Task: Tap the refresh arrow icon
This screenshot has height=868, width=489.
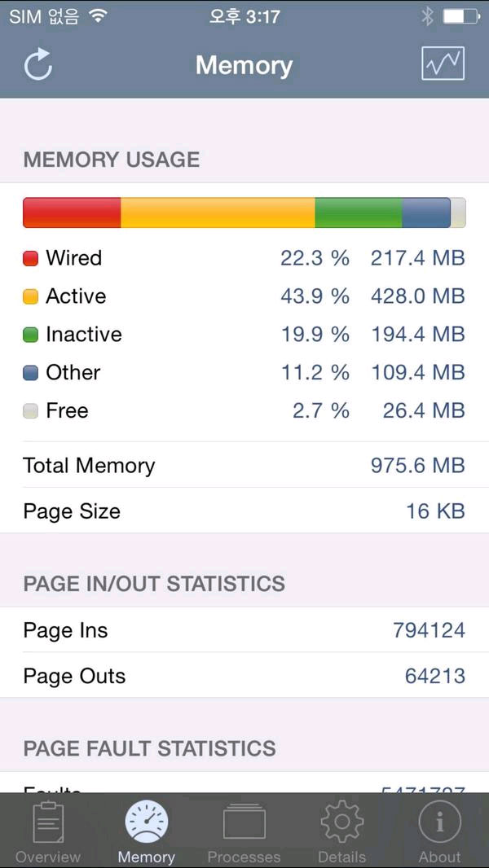Action: 38,65
